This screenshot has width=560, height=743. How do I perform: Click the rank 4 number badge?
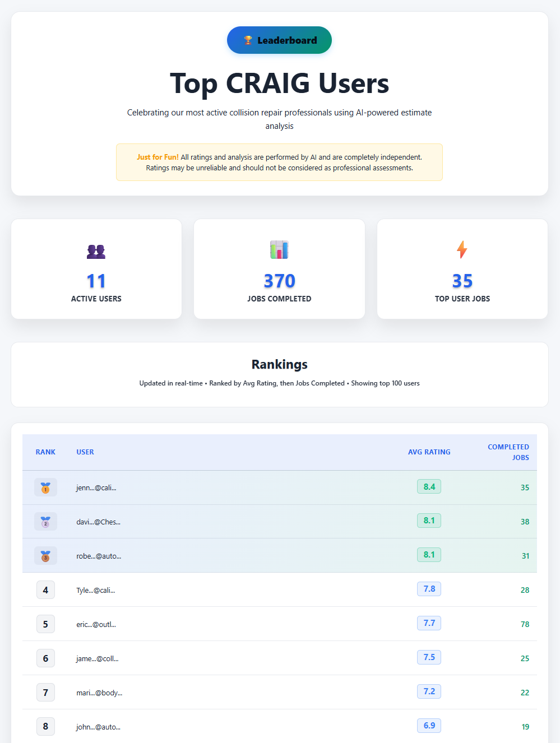(45, 589)
